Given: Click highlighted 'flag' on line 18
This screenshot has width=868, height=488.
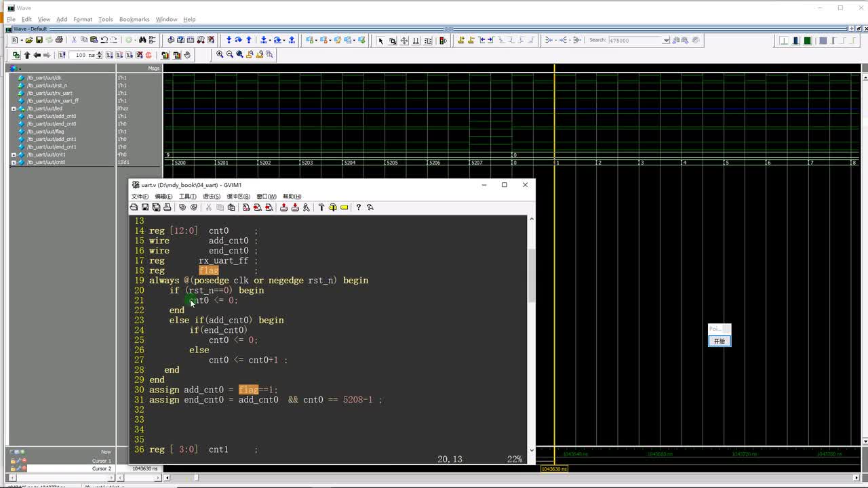Looking at the screenshot, I should tap(209, 270).
